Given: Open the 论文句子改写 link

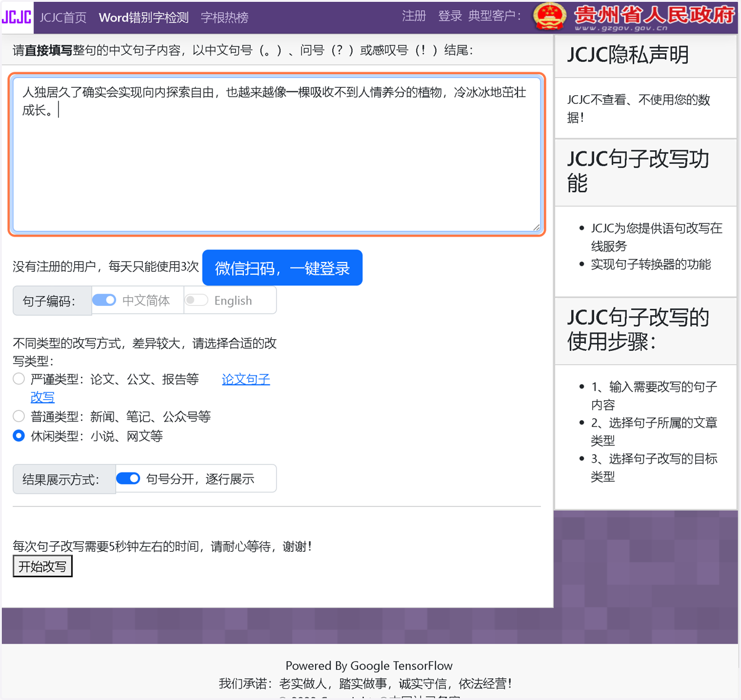Looking at the screenshot, I should pyautogui.click(x=246, y=379).
